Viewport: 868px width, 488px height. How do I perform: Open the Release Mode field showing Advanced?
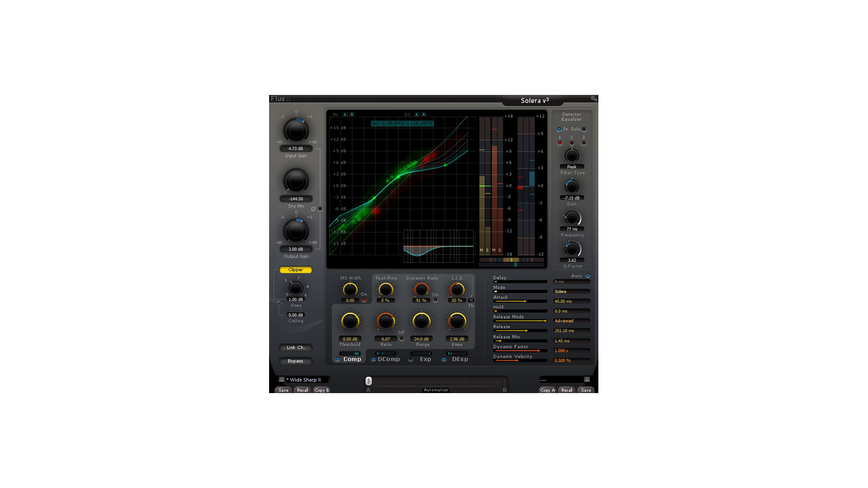tap(572, 321)
